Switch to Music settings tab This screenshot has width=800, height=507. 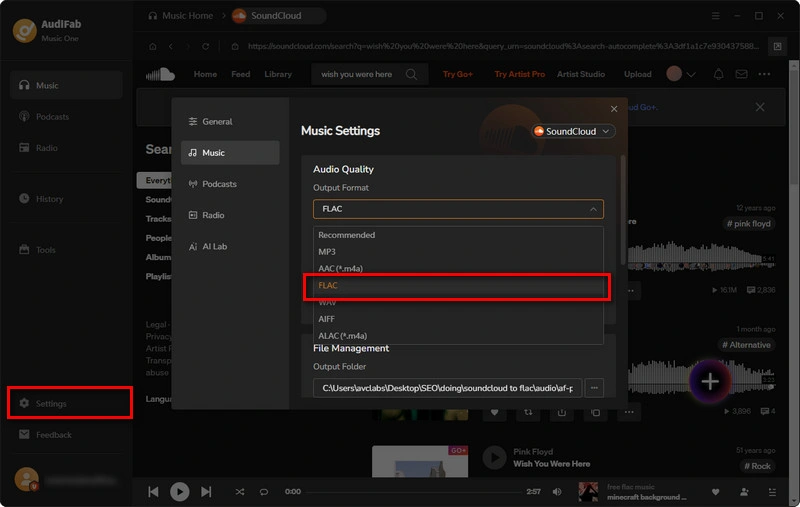click(230, 153)
